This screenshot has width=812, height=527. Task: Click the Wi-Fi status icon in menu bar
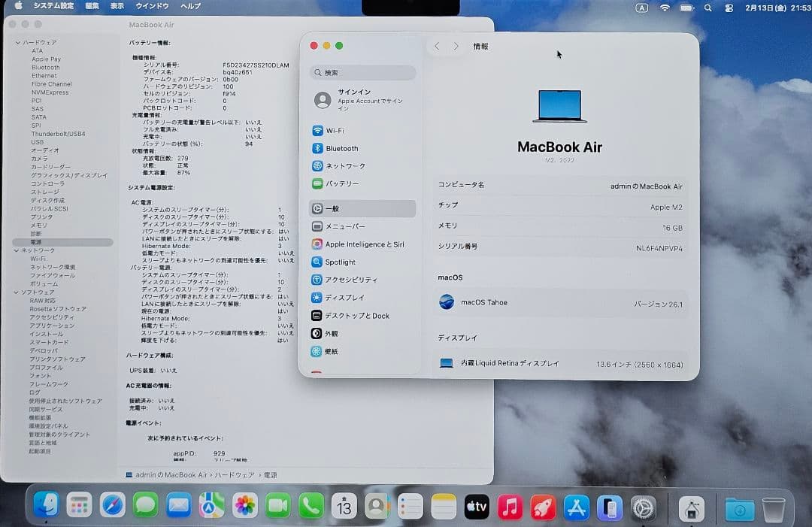point(666,8)
